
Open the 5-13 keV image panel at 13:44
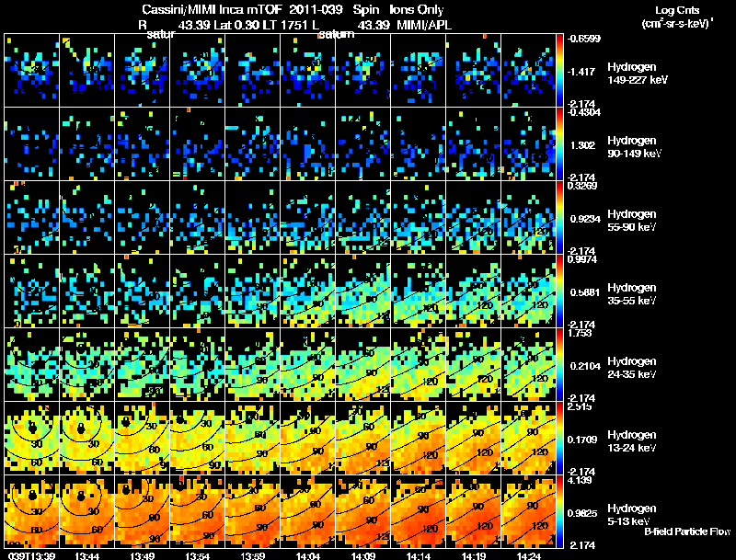point(86,512)
